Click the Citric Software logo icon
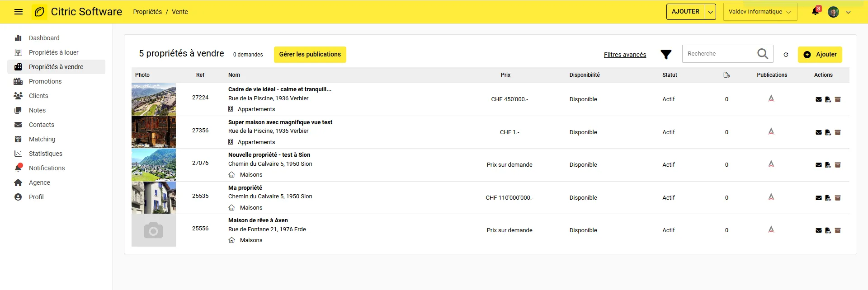 [40, 12]
